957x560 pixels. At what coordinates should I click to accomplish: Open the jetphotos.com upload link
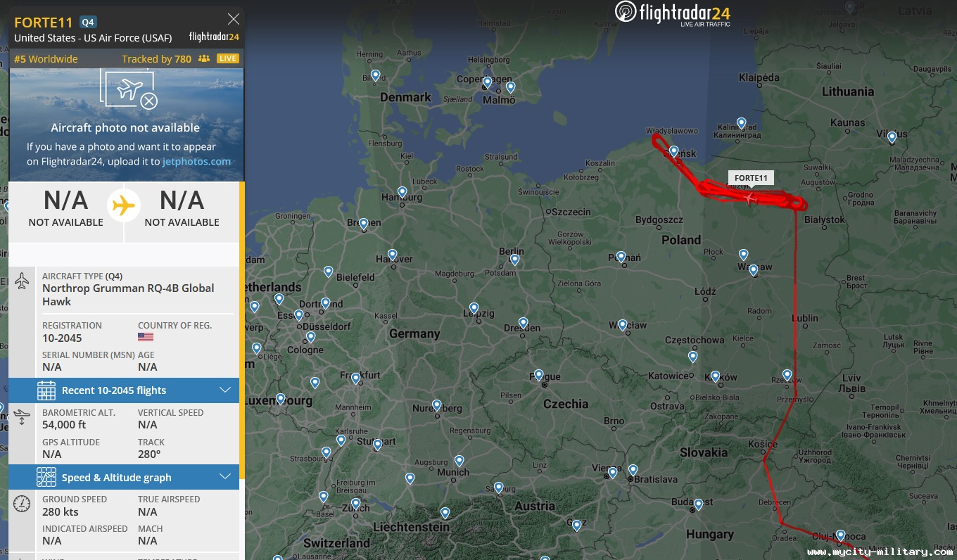coord(196,161)
